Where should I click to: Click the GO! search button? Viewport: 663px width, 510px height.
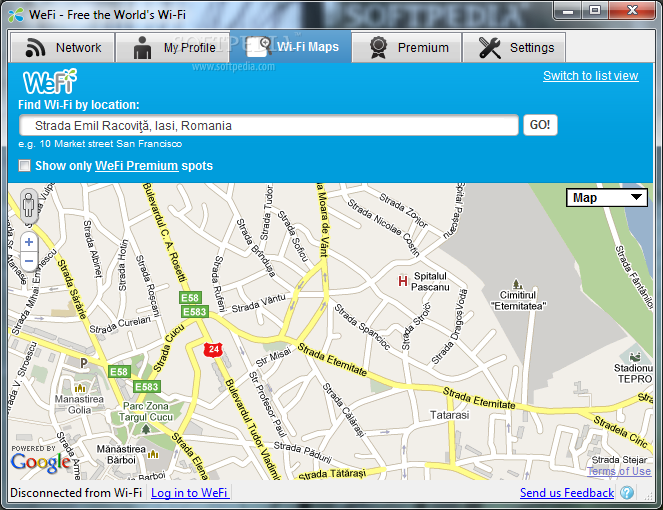pyautogui.click(x=540, y=125)
